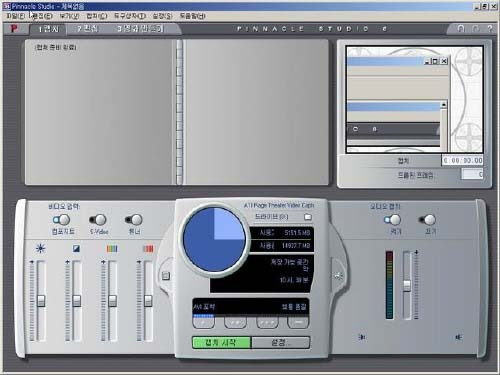This screenshot has height=375, width=500.
Task: Open the 파일(F) menu
Action: [15, 16]
